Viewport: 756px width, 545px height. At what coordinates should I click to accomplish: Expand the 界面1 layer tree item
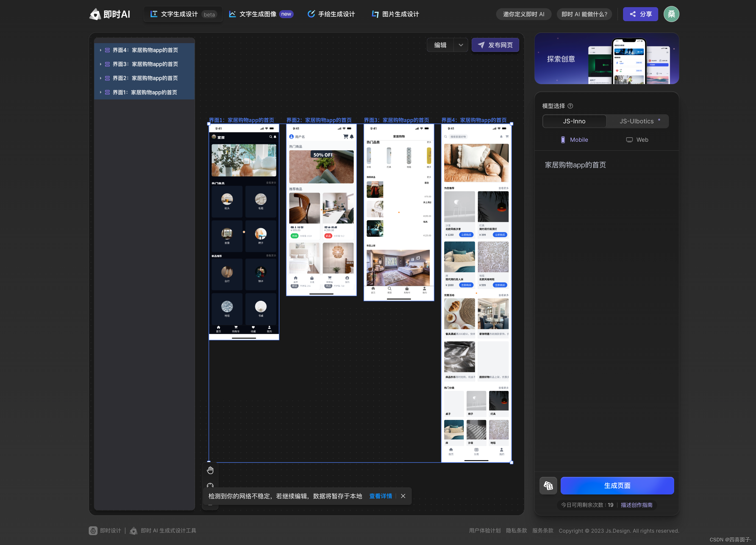(100, 92)
